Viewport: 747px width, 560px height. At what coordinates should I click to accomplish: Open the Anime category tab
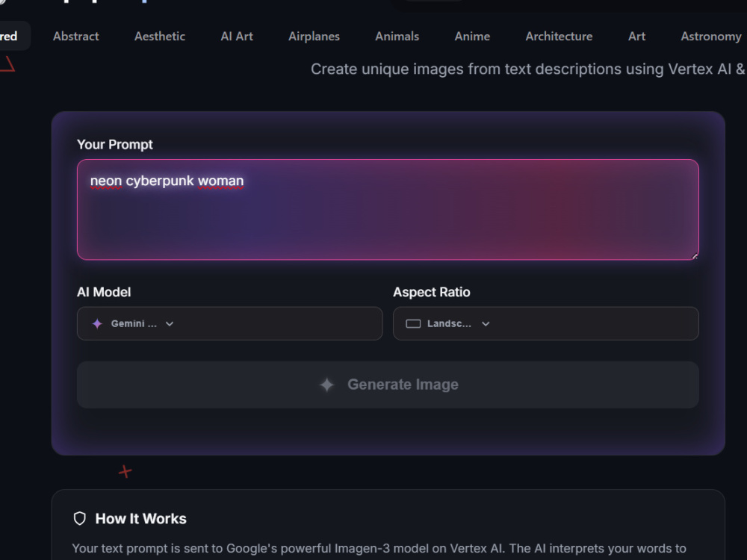[472, 36]
